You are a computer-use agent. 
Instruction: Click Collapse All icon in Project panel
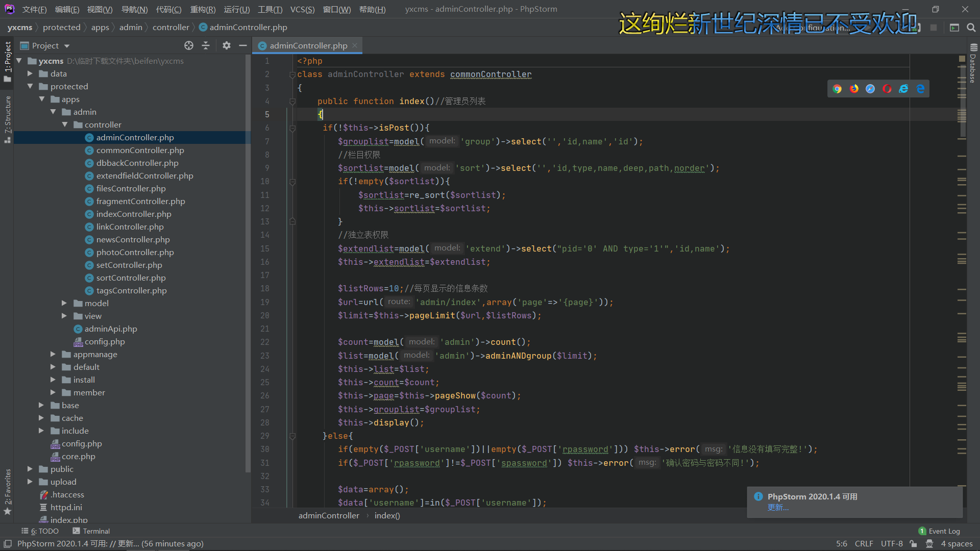(206, 46)
